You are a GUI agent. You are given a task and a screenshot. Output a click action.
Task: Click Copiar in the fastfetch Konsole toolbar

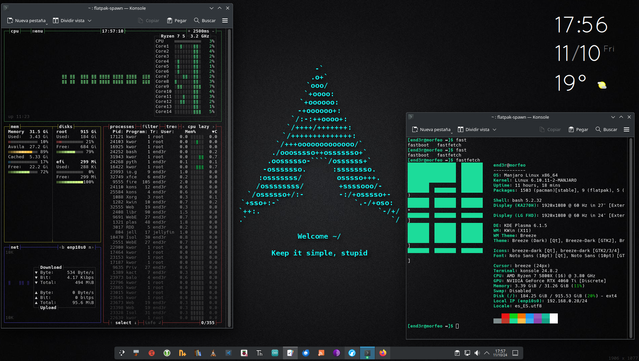tap(550, 129)
